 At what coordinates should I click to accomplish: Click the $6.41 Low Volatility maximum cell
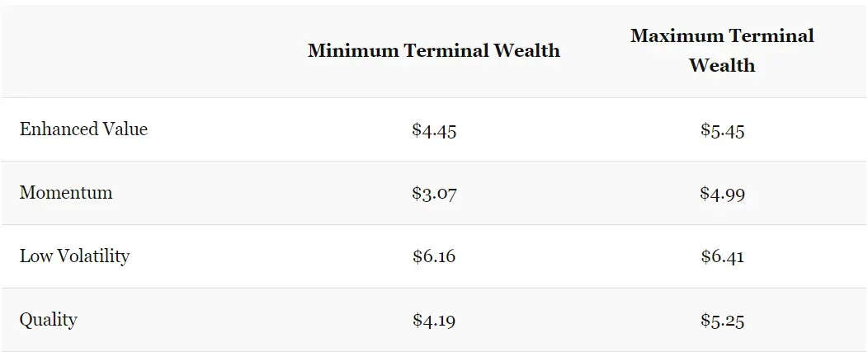pyautogui.click(x=722, y=257)
